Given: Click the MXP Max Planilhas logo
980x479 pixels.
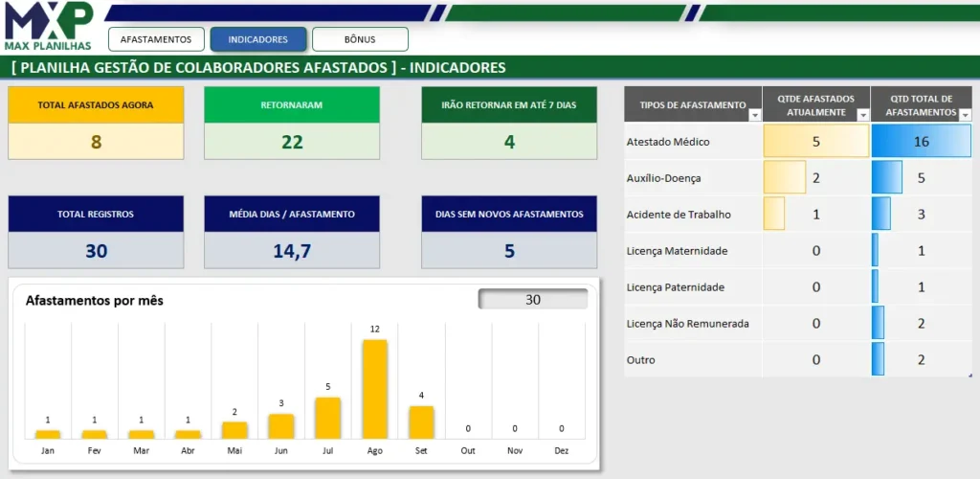Looking at the screenshot, I should (x=49, y=26).
